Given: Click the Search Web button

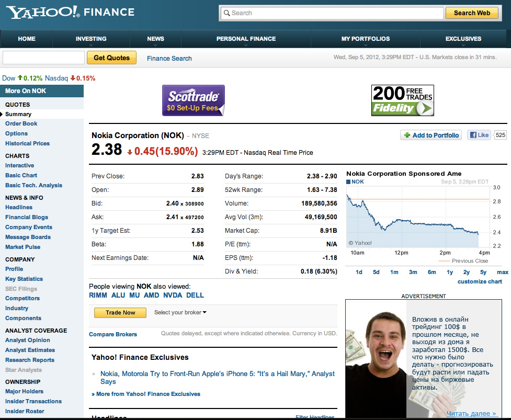Looking at the screenshot, I should coord(472,13).
